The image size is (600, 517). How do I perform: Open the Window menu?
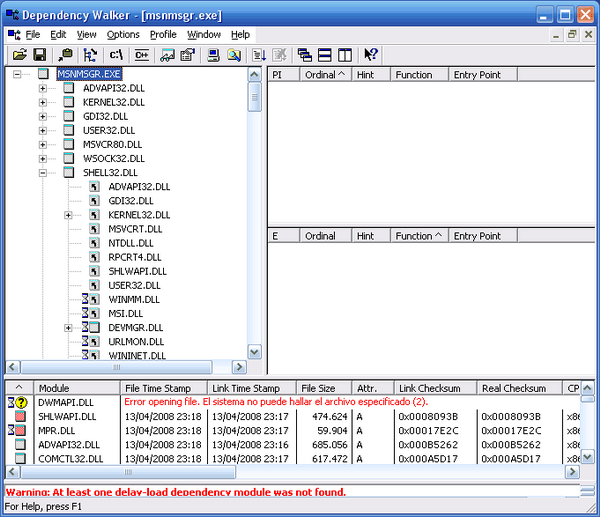[x=204, y=35]
